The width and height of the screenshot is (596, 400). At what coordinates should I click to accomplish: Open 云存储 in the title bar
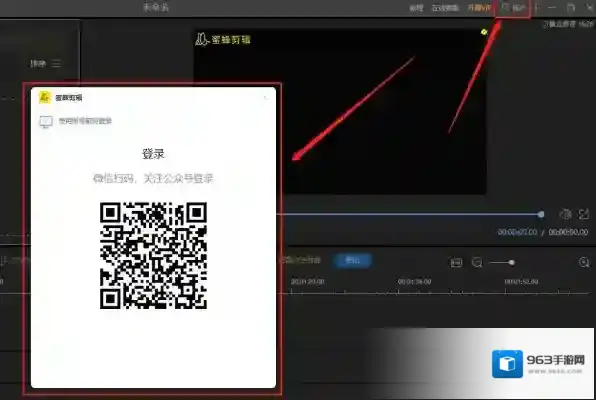tap(445, 8)
